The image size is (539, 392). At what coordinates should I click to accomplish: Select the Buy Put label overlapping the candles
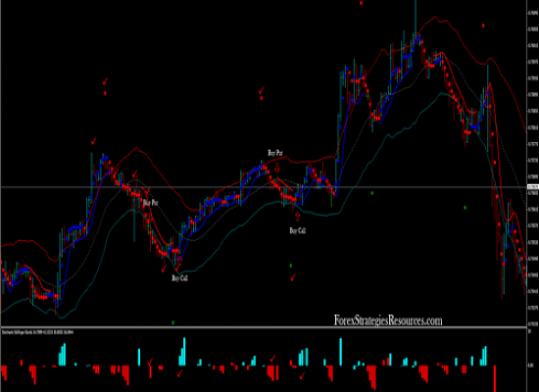[x=151, y=203]
